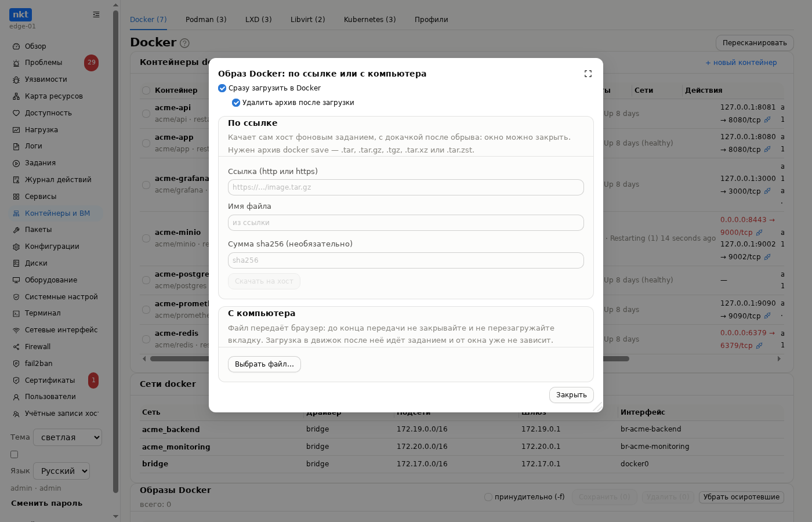Focus the Имя файла input field
This screenshot has width=812, height=522.
pos(406,223)
